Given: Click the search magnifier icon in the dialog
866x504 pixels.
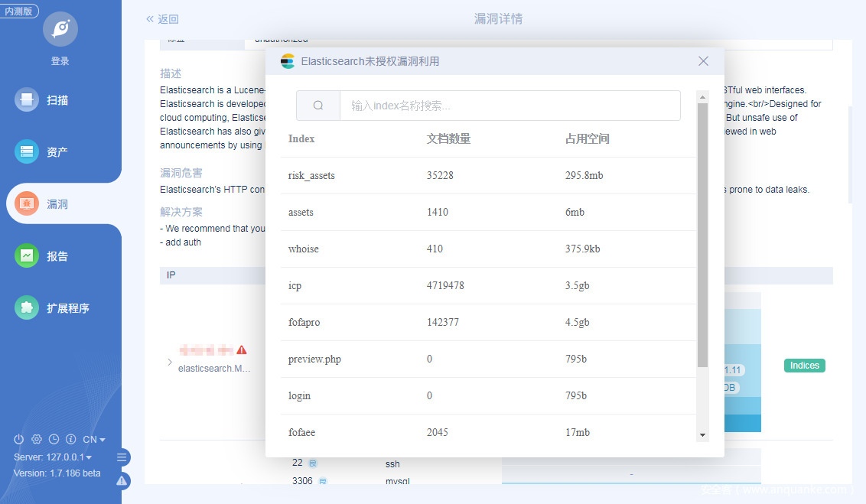Looking at the screenshot, I should [x=318, y=106].
